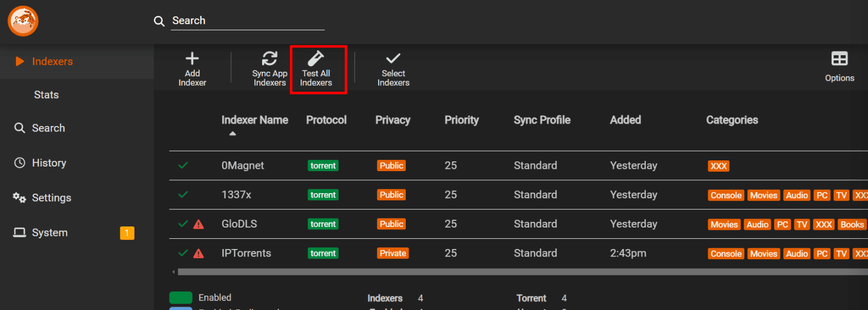Open the Settings sidebar menu
868x310 pixels.
pyautogui.click(x=51, y=198)
